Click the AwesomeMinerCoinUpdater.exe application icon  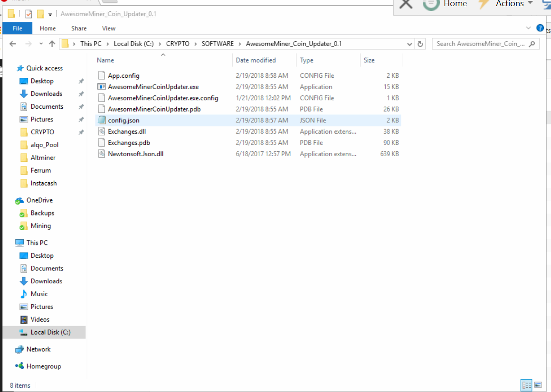point(102,87)
